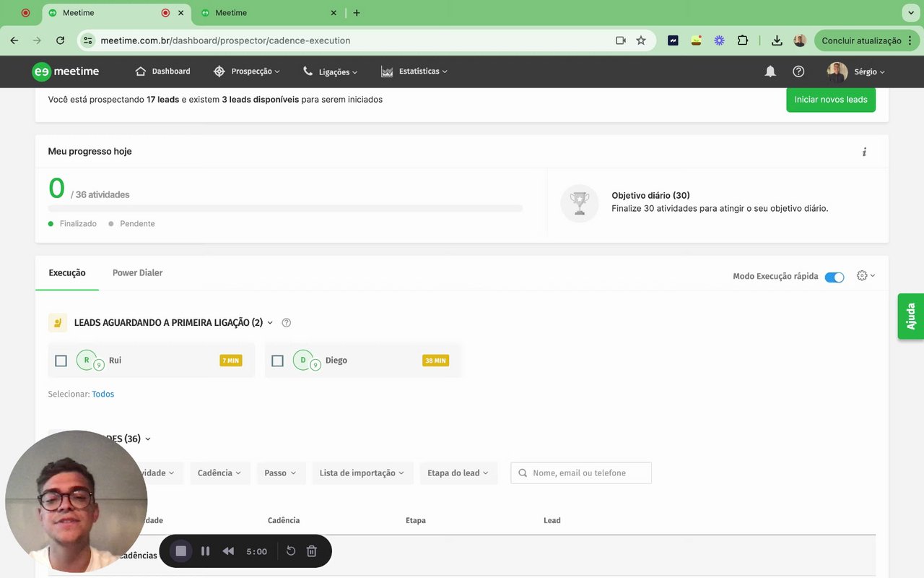This screenshot has height=578, width=924.
Task: Collapse leads aguardando primeira ligação section
Action: pos(270,323)
